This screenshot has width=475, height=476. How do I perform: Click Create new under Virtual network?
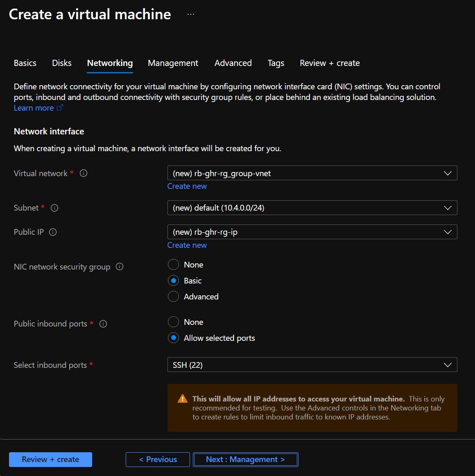point(187,186)
